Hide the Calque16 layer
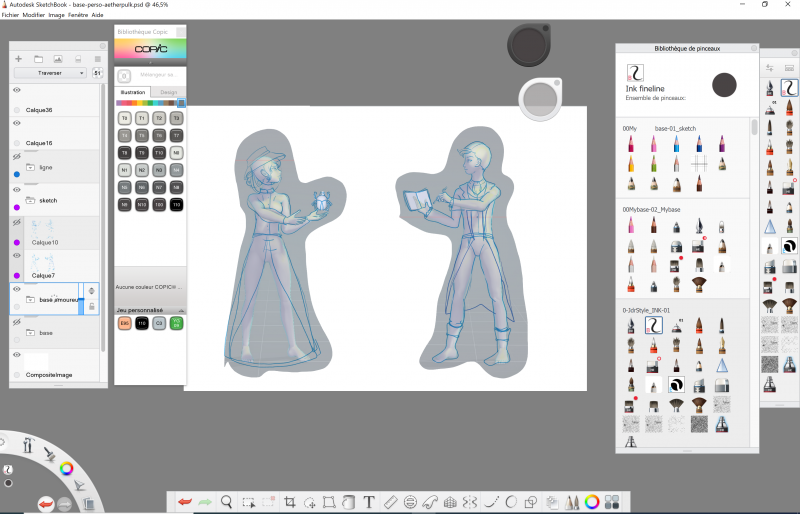Screen dimensions: 800x514 coord(17,123)
